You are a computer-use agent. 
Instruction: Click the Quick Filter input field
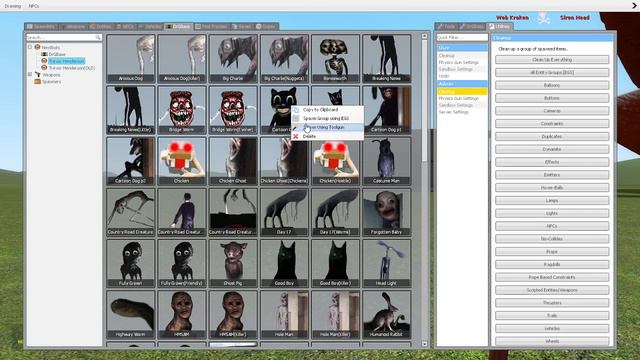click(x=462, y=38)
